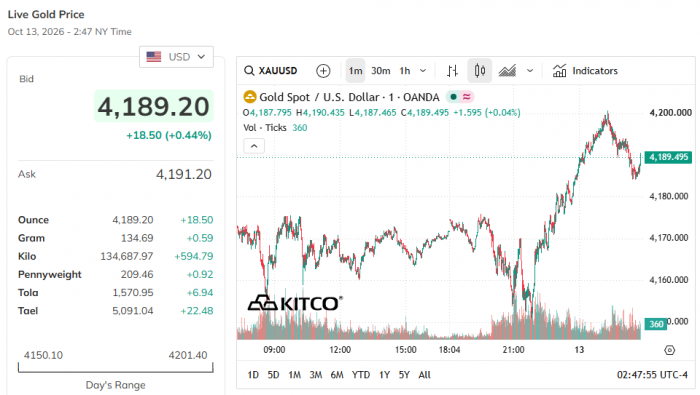Screen dimensions: 700x395
Task: Select the area chart style icon
Action: 507,71
